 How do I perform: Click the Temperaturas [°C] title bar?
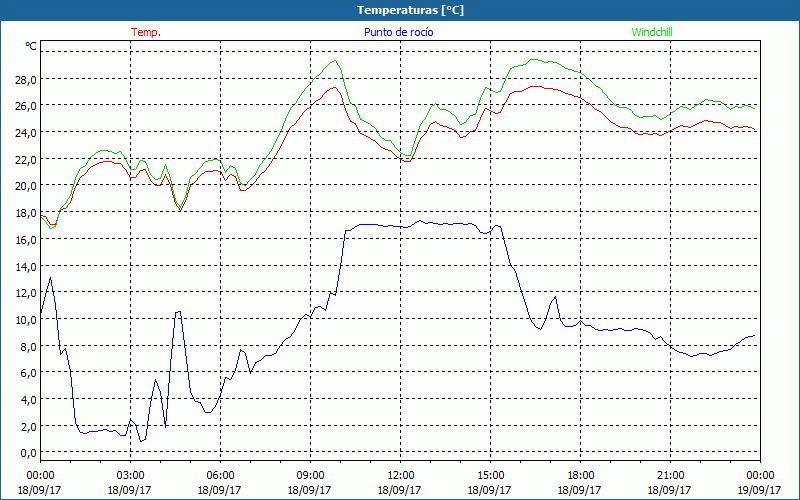click(x=400, y=10)
